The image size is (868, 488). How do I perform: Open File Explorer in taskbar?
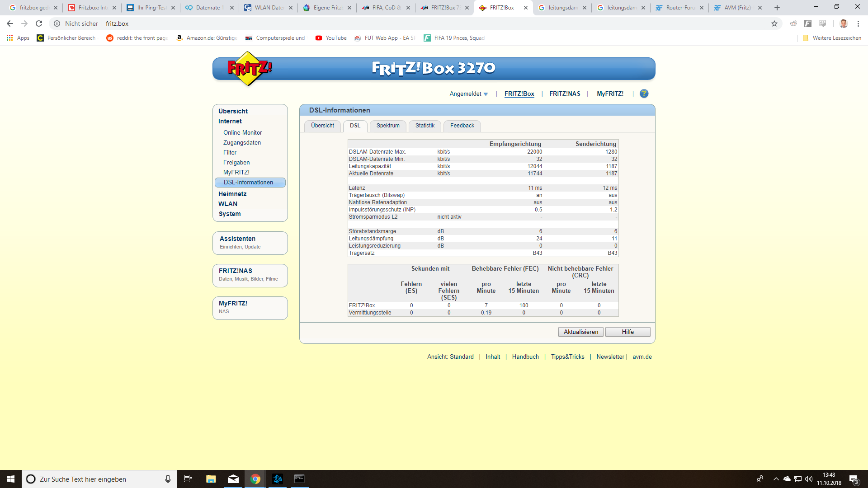pyautogui.click(x=211, y=479)
